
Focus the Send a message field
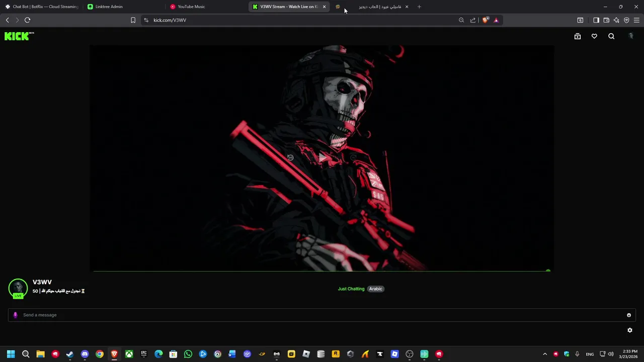[x=322, y=315]
